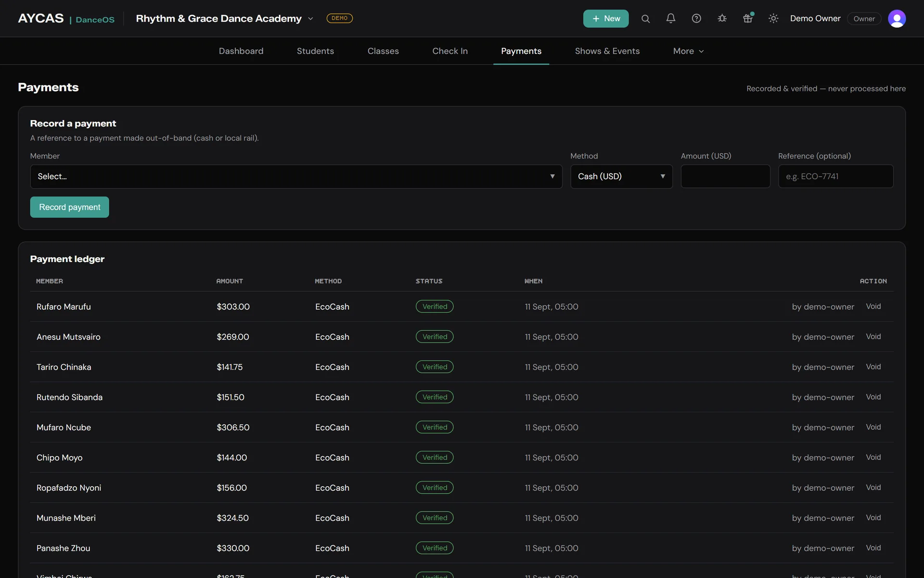This screenshot has width=924, height=578.
Task: Click the Owner role badge
Action: click(864, 19)
